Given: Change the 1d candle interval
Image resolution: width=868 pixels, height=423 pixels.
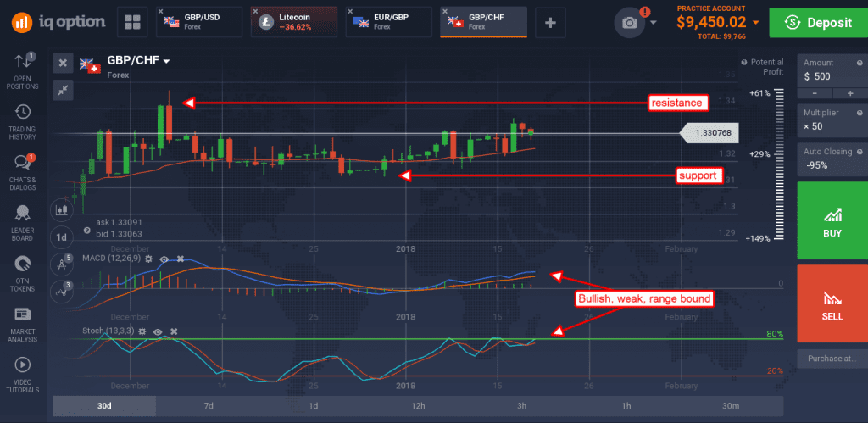Looking at the screenshot, I should click(x=61, y=237).
